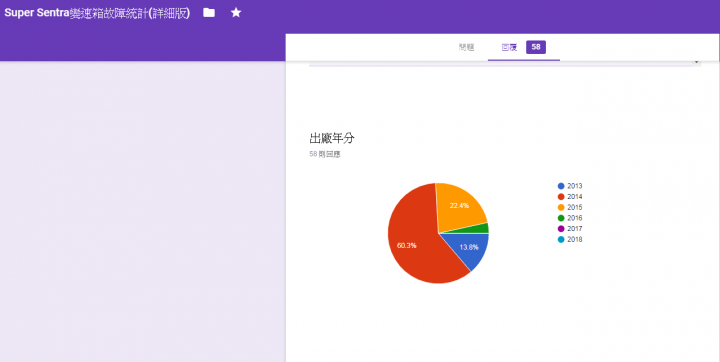Select the 2018 legend cyan dot
Image resolution: width=720 pixels, height=362 pixels.
tap(561, 239)
